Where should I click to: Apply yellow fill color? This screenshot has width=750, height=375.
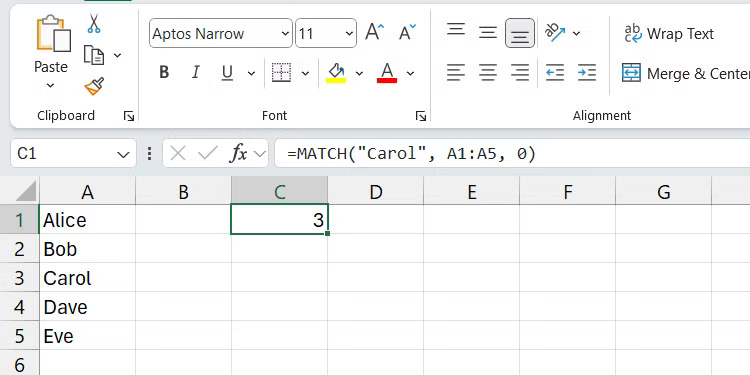[336, 73]
